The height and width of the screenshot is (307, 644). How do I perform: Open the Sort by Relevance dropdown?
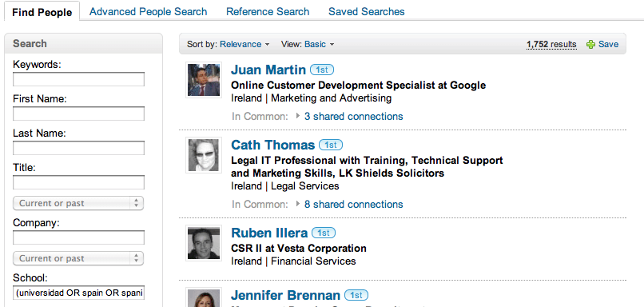(244, 44)
